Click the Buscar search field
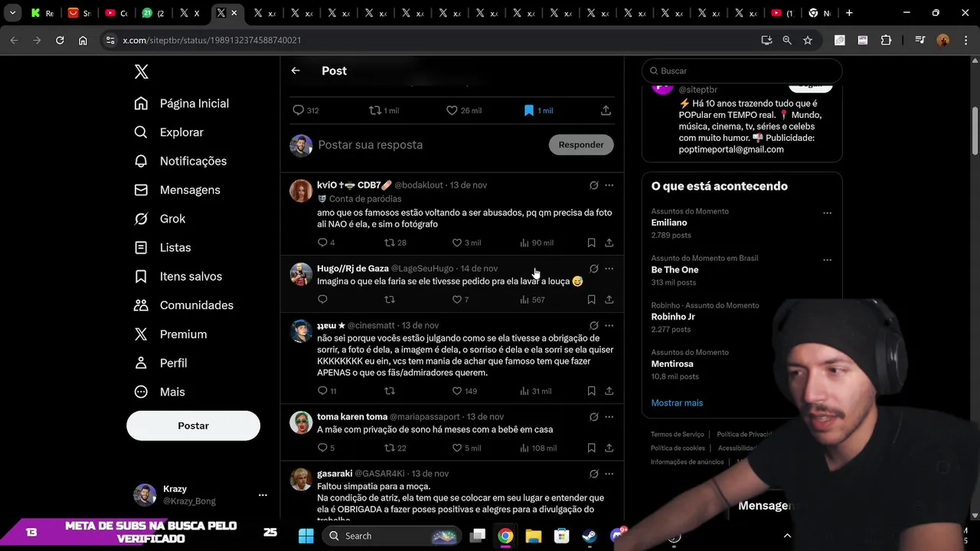This screenshot has width=980, height=551. click(742, 71)
